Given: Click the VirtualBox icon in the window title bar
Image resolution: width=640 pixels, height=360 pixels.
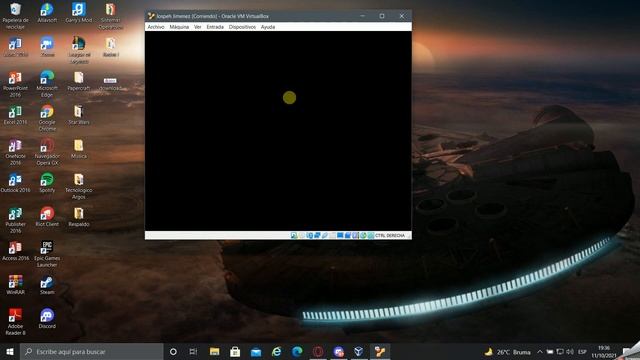Looking at the screenshot, I should point(151,16).
